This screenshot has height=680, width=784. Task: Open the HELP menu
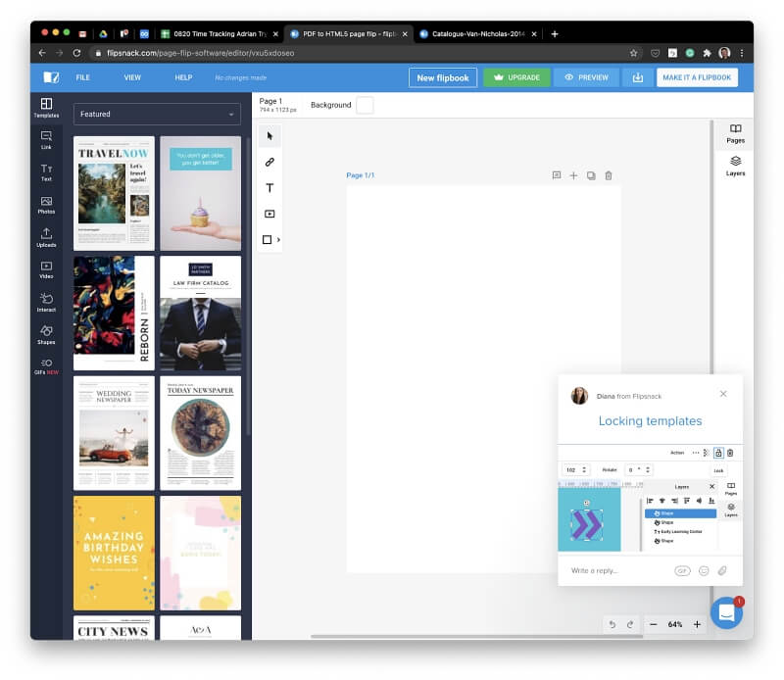click(x=183, y=77)
